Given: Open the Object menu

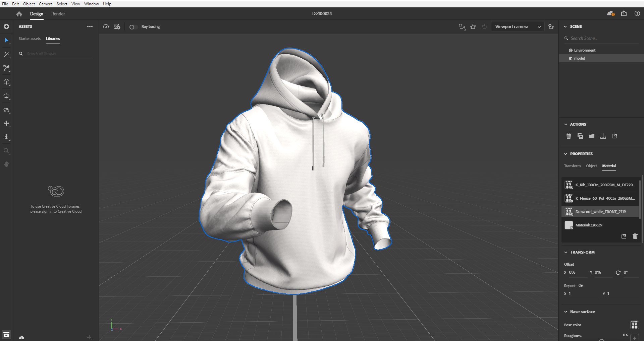Looking at the screenshot, I should tap(29, 4).
